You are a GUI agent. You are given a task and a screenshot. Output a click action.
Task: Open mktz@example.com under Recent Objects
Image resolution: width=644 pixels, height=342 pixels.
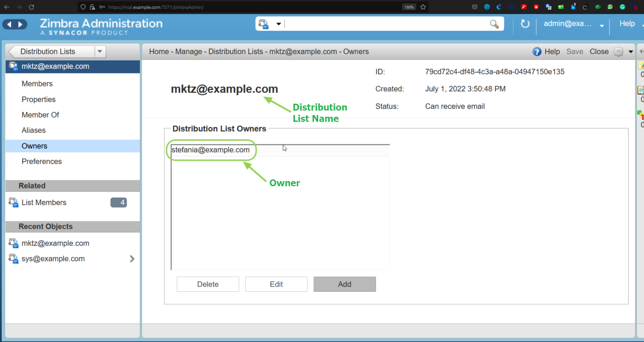(x=55, y=244)
